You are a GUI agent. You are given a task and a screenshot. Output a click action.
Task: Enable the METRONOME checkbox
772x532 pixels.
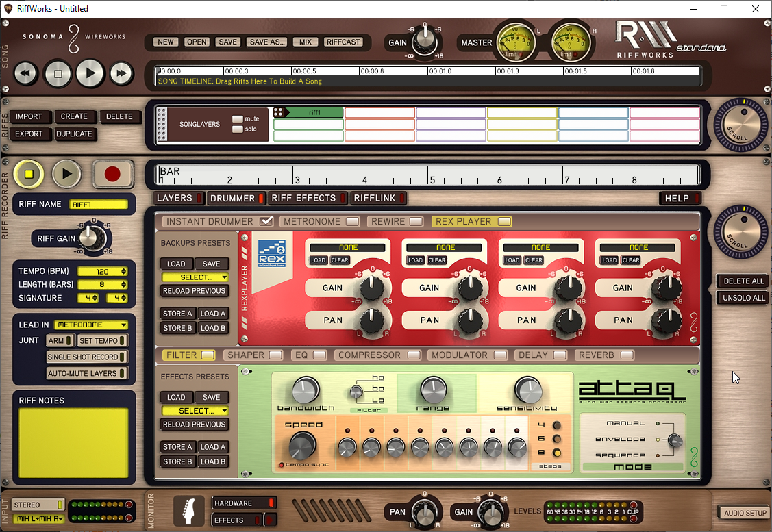click(x=352, y=221)
